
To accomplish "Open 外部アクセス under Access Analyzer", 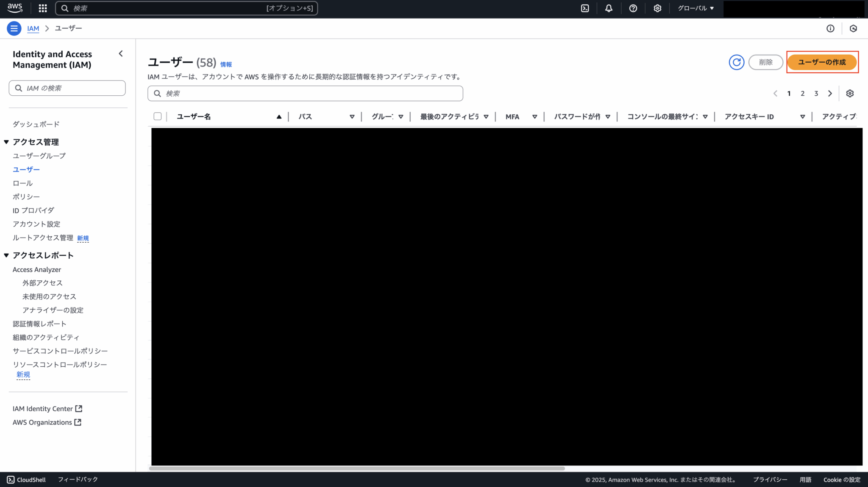I will point(42,283).
